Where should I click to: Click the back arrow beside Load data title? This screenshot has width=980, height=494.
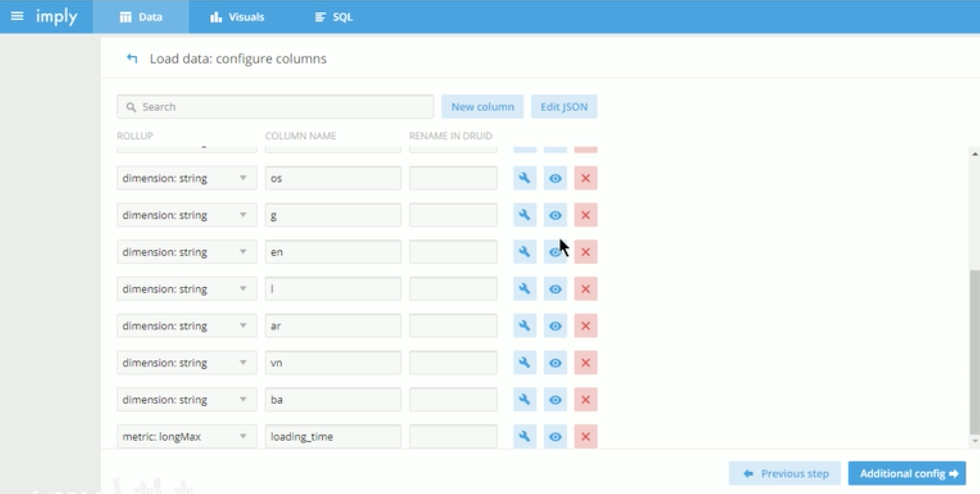point(132,59)
